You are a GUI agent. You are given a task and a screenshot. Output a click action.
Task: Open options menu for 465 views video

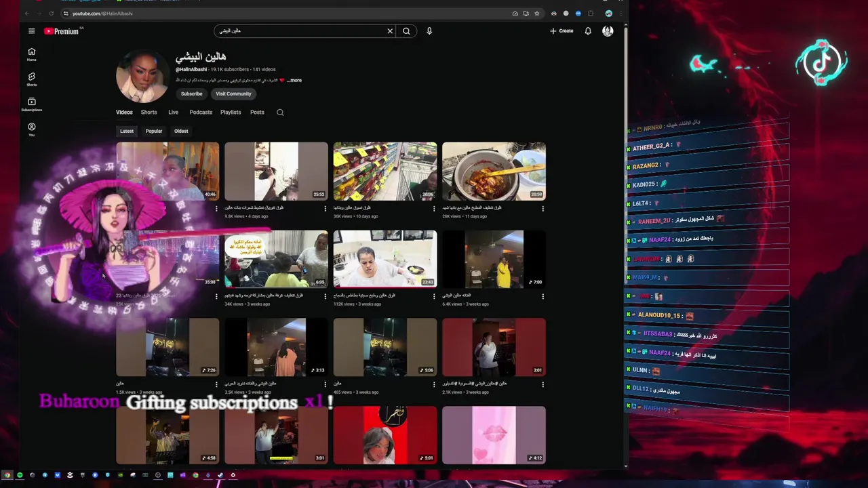coord(434,384)
